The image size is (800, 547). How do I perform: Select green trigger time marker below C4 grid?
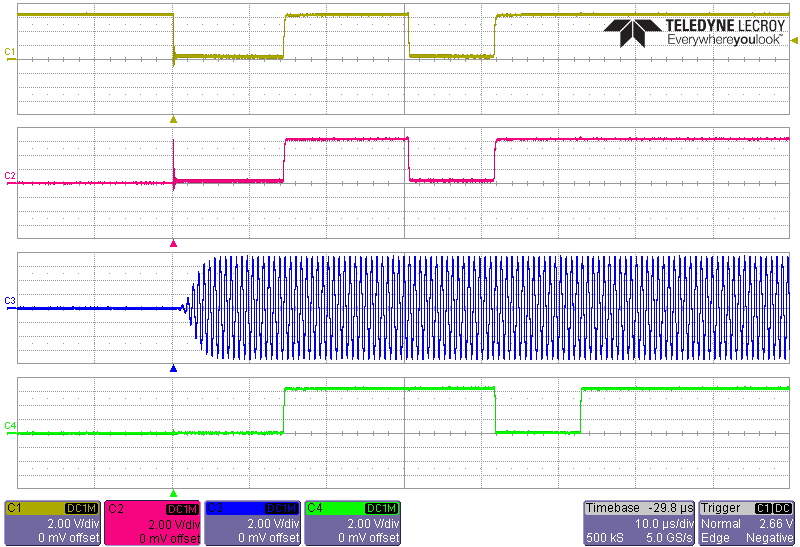pos(174,493)
